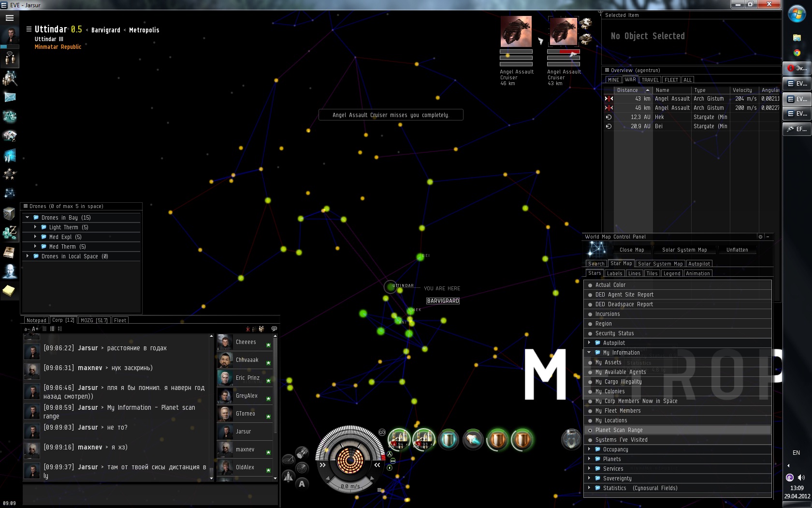
Task: Select Angel Assault Cruiser target at 46 km
Action: click(516, 31)
